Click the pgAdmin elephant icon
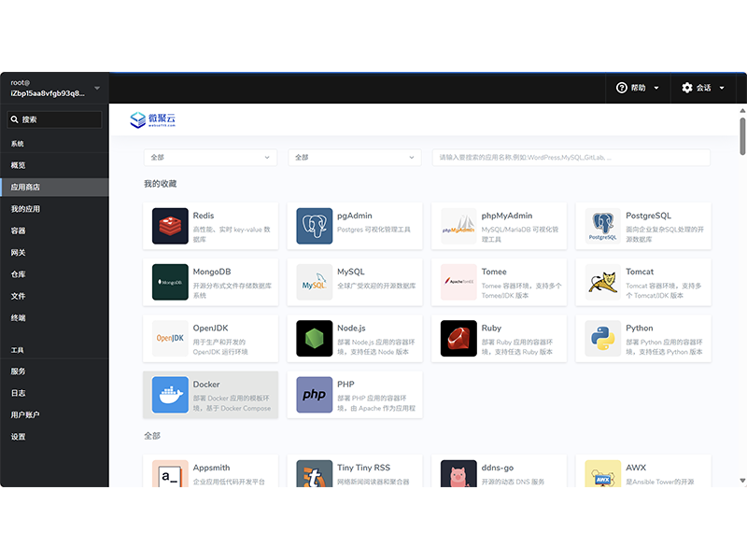Screen dimensions: 747x560 click(x=315, y=226)
